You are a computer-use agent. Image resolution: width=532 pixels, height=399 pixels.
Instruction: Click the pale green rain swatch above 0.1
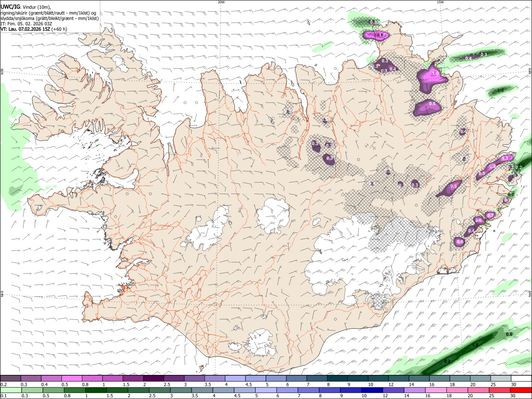click(x=10, y=390)
